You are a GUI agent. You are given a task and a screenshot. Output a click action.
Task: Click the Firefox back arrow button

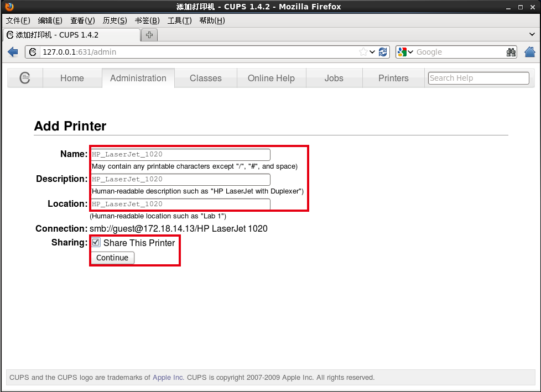[13, 52]
